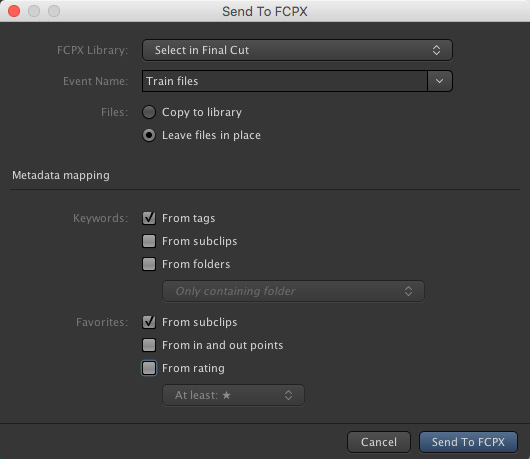The width and height of the screenshot is (530, 459).
Task: Click the star icon in rating menu
Action: coord(226,395)
